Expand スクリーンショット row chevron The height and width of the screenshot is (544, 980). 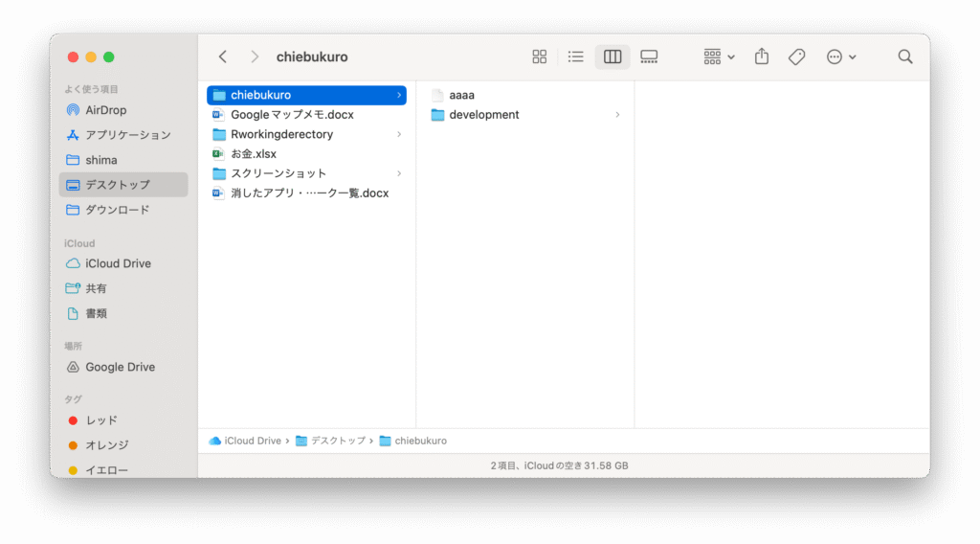click(x=399, y=173)
